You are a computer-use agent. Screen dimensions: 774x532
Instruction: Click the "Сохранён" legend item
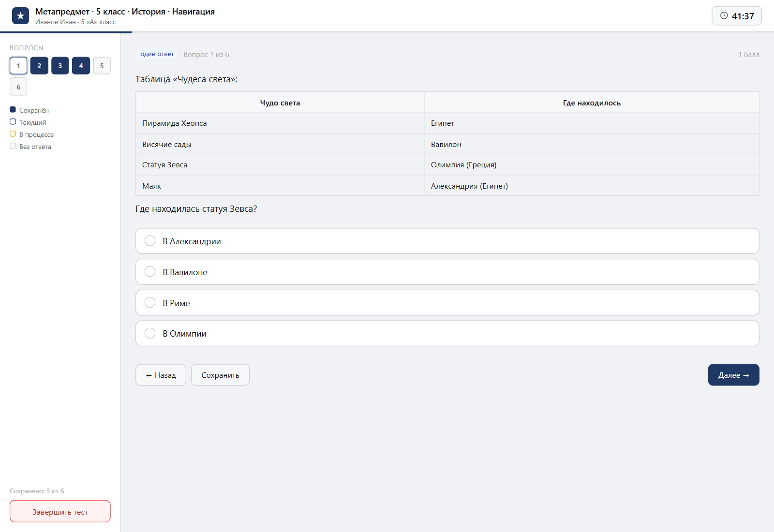[x=30, y=110]
